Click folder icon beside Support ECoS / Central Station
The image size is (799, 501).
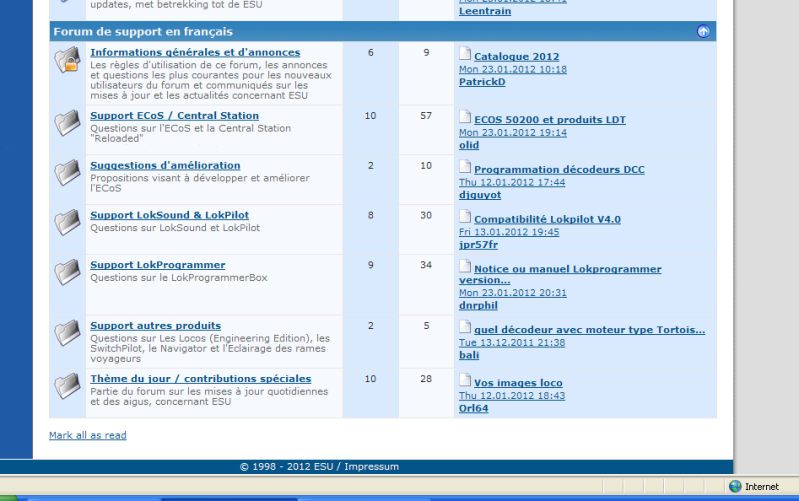[67, 123]
